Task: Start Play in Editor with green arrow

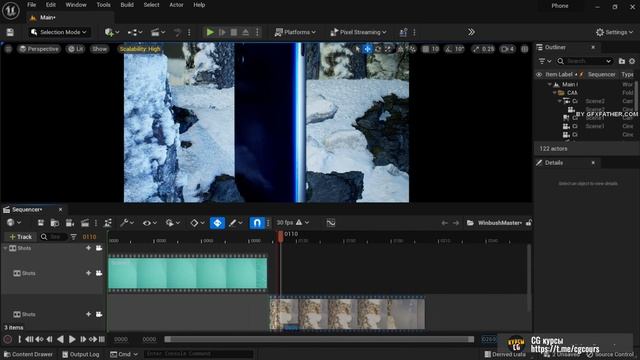Action: pyautogui.click(x=210, y=32)
